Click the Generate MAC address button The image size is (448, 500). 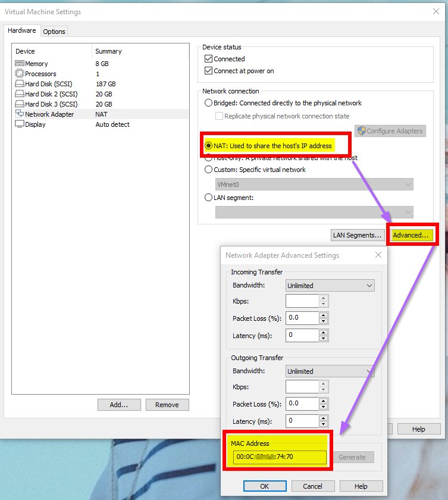click(x=352, y=457)
